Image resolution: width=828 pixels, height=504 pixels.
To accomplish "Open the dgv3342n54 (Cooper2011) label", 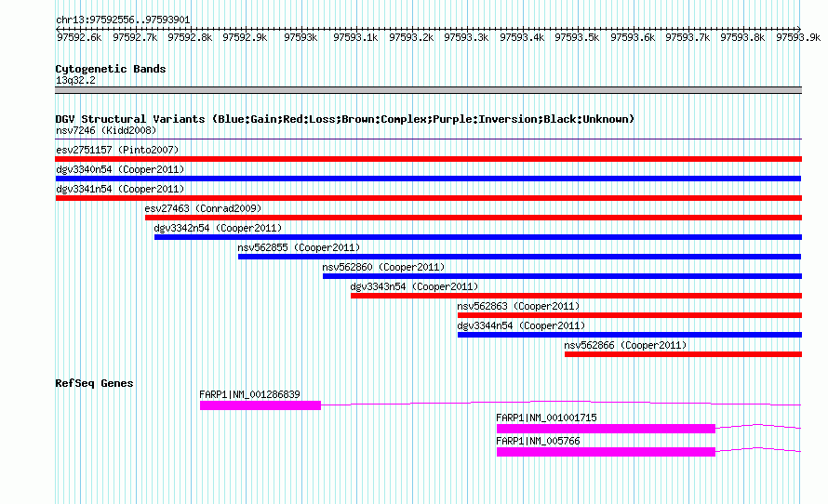I will pyautogui.click(x=218, y=228).
